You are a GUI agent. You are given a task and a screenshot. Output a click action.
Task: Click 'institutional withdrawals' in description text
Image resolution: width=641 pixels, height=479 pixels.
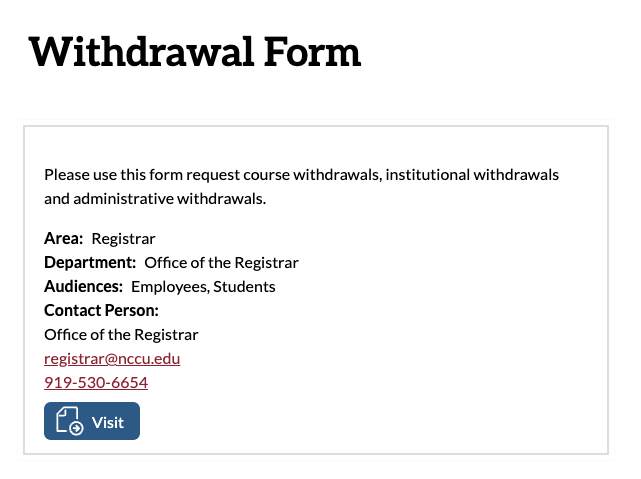pyautogui.click(x=472, y=175)
